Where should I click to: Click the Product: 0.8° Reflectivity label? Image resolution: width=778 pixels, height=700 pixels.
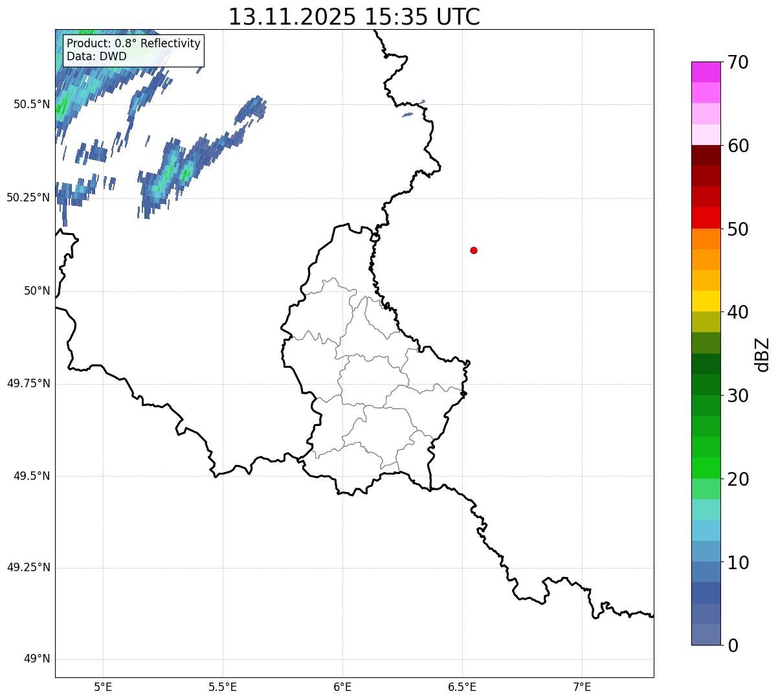click(134, 43)
